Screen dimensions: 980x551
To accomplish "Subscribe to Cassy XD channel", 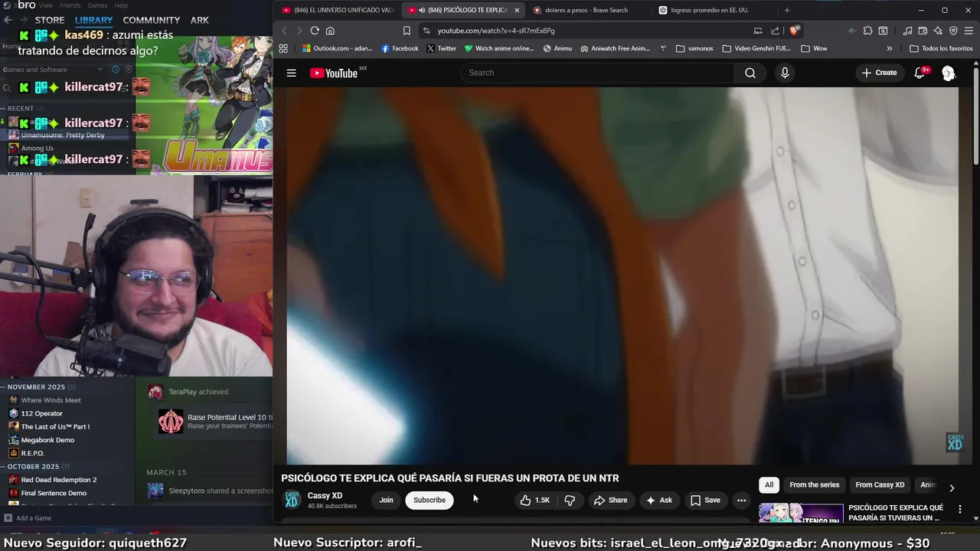I will click(x=429, y=500).
